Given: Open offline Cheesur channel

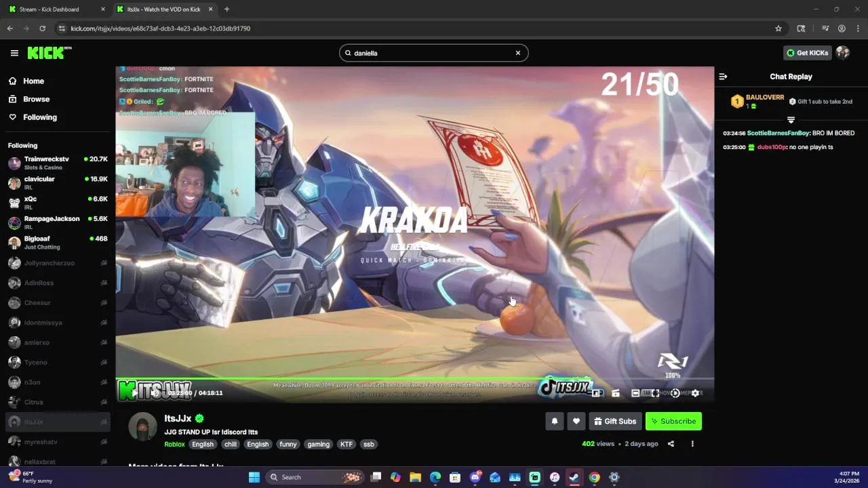Looking at the screenshot, I should (58, 302).
